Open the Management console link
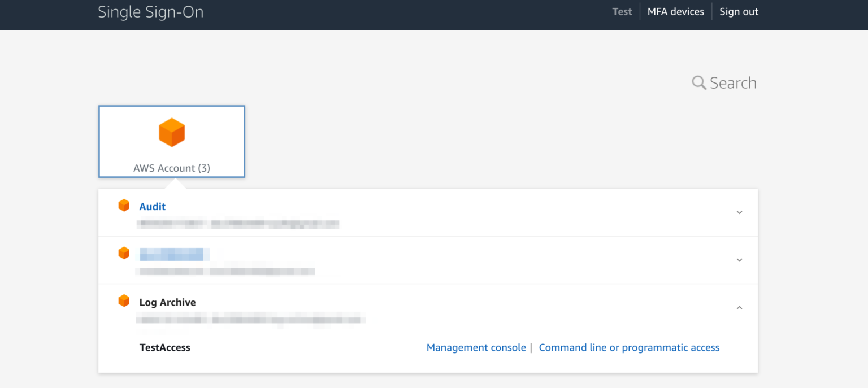868x388 pixels. pyautogui.click(x=476, y=347)
